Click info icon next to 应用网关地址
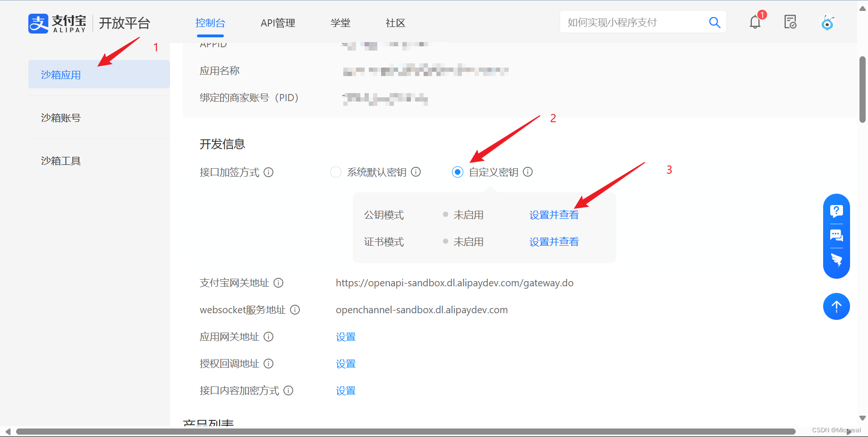Viewport: 868px width, 437px height. coord(269,336)
